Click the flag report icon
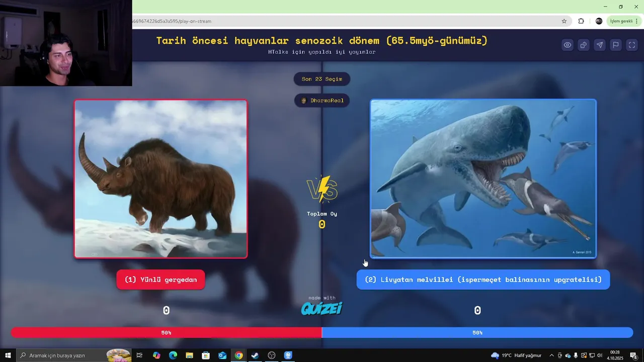 click(x=616, y=45)
